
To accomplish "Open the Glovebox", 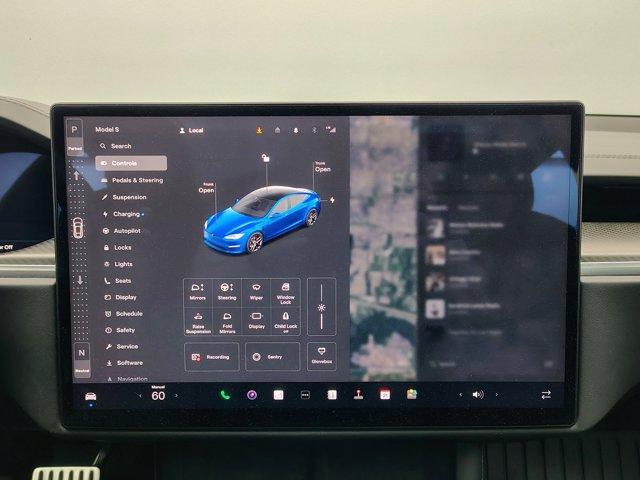I will [322, 357].
